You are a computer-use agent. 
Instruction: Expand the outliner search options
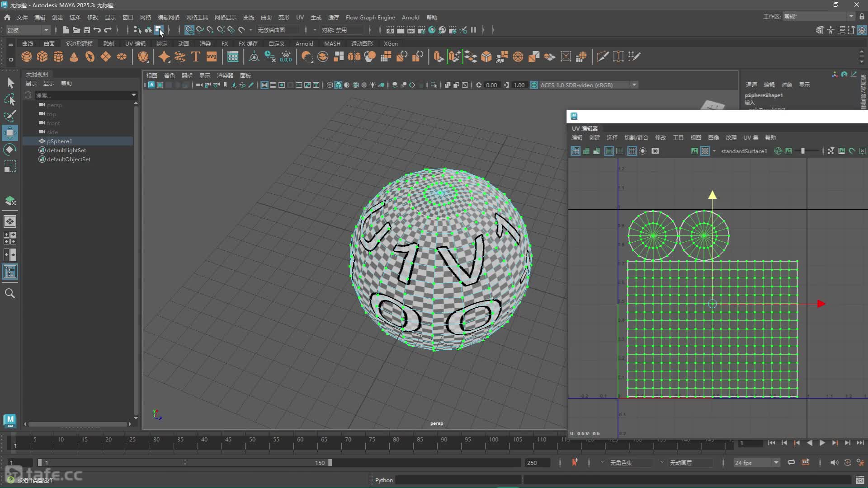[133, 95]
